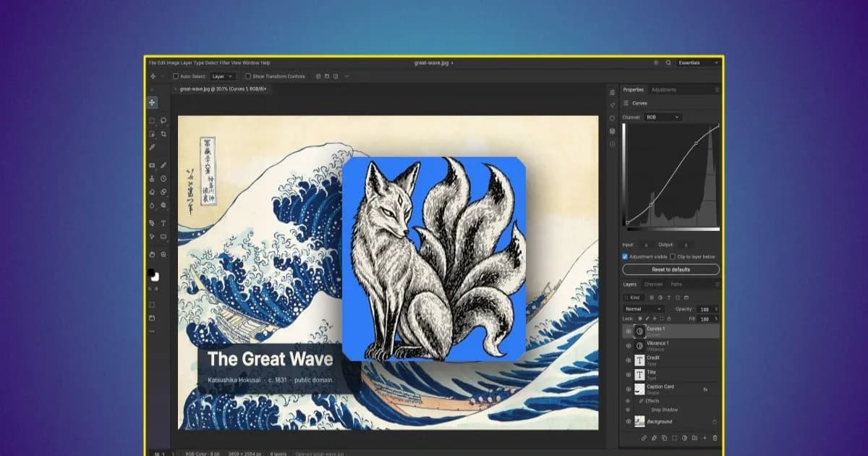The width and height of the screenshot is (868, 456).
Task: Click the new group folder icon
Action: click(x=694, y=438)
